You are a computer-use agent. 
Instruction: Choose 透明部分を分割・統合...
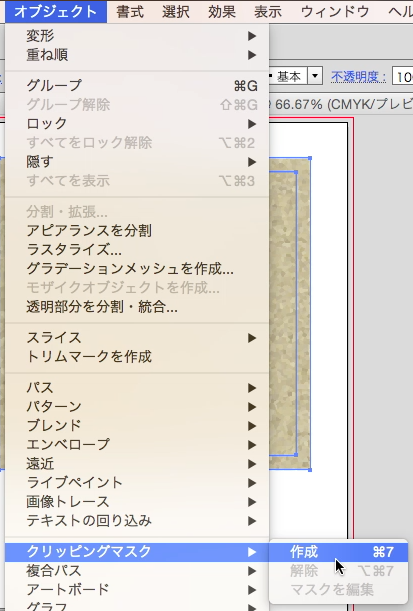(x=137, y=307)
